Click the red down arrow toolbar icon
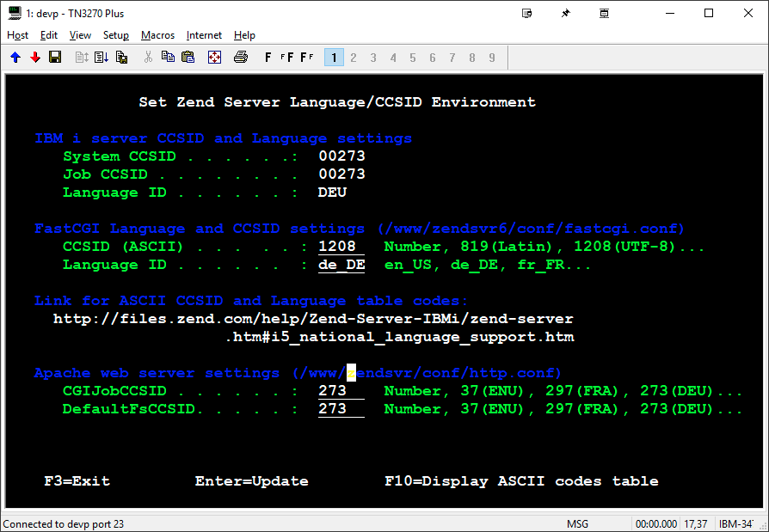 point(35,58)
